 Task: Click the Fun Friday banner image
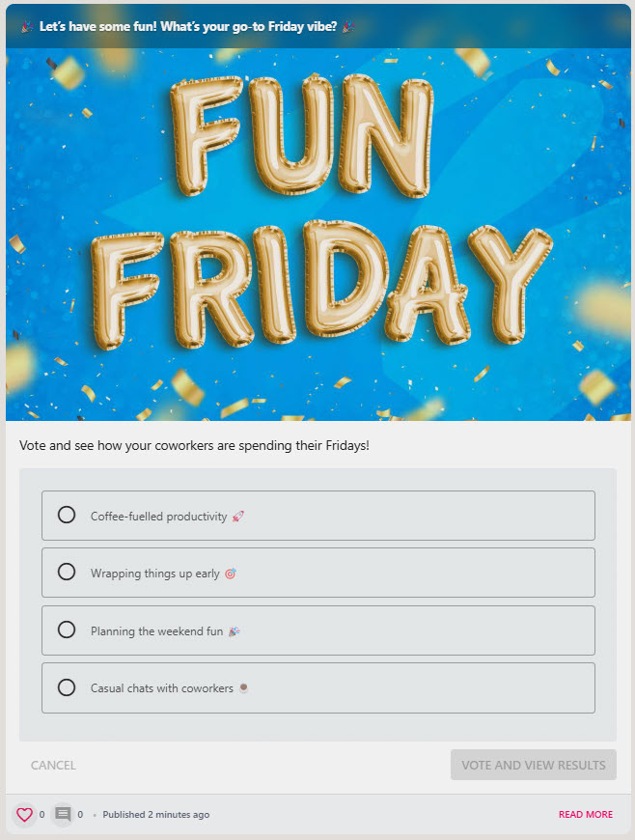pyautogui.click(x=318, y=235)
